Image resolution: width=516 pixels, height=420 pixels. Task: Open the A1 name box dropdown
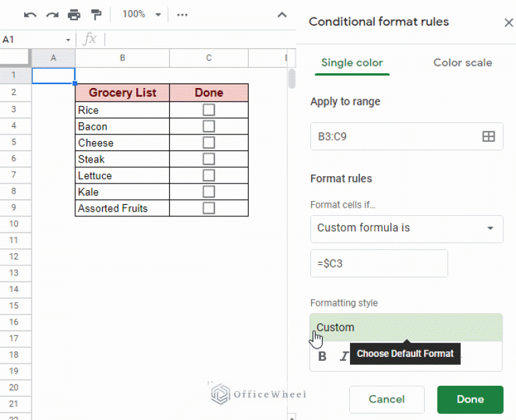[68, 40]
